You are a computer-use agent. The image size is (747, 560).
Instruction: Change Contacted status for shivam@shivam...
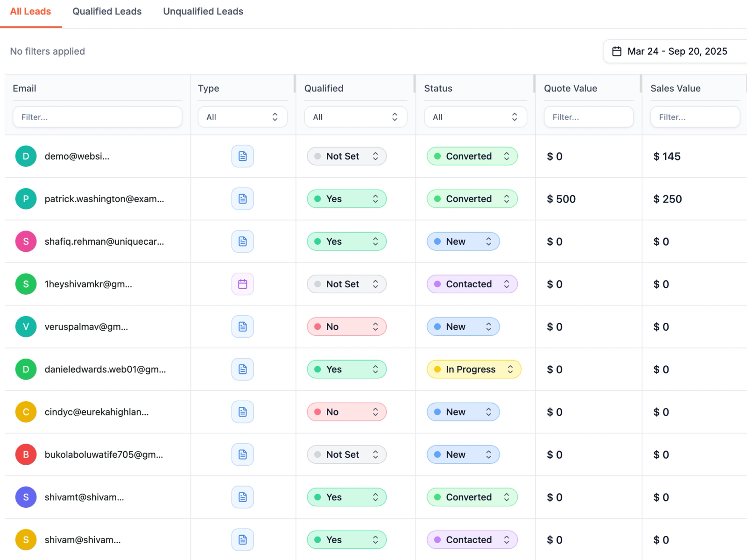click(472, 540)
